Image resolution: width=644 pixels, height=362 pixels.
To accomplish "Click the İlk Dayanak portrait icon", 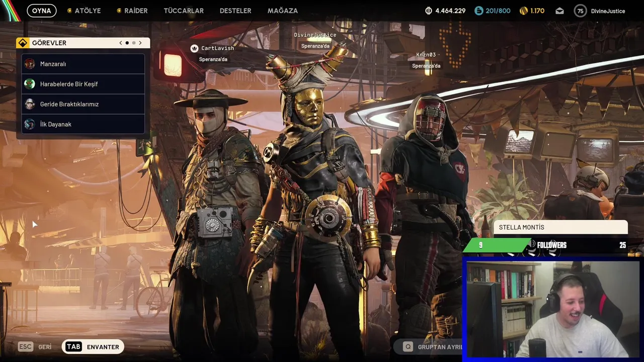I will click(x=30, y=124).
